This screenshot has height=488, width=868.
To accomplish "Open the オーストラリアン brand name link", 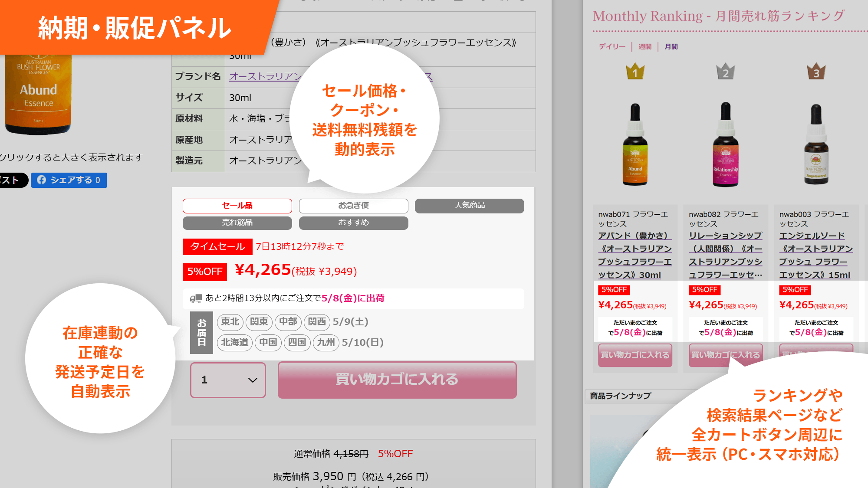I will click(265, 77).
